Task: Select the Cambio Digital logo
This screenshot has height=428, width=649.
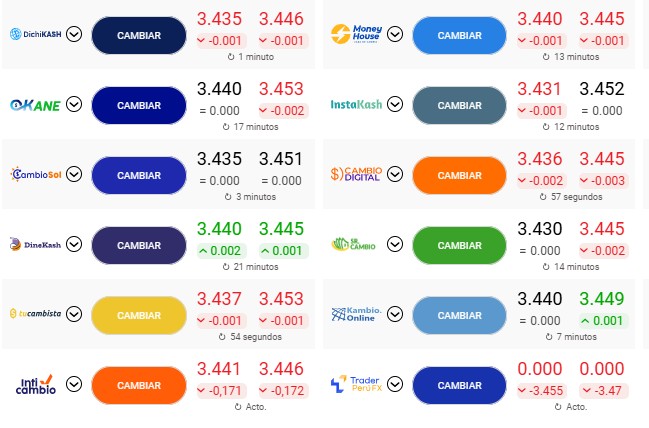Action: (x=356, y=175)
